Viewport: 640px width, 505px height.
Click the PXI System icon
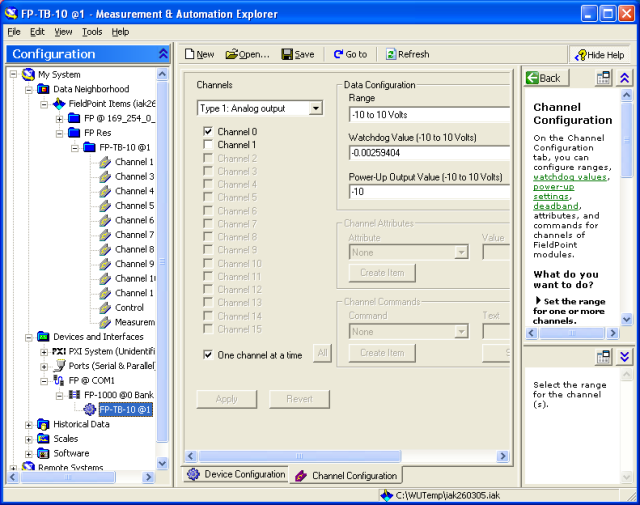click(x=59, y=351)
